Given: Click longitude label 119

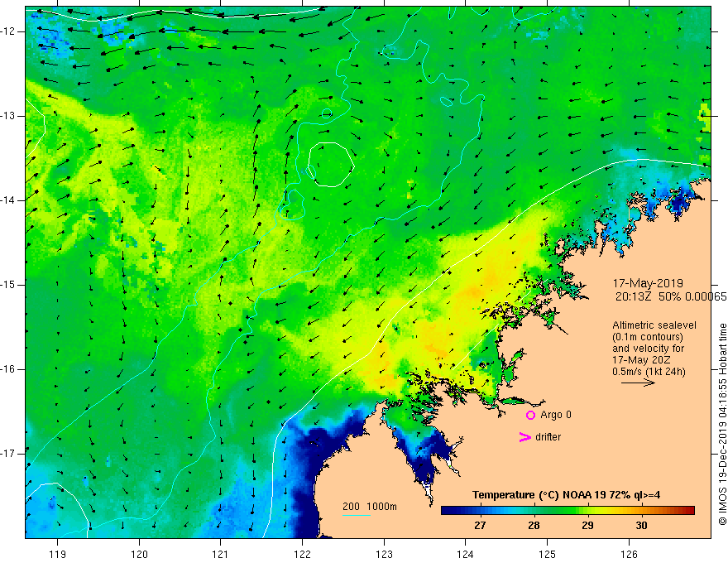Looking at the screenshot, I should (58, 554).
